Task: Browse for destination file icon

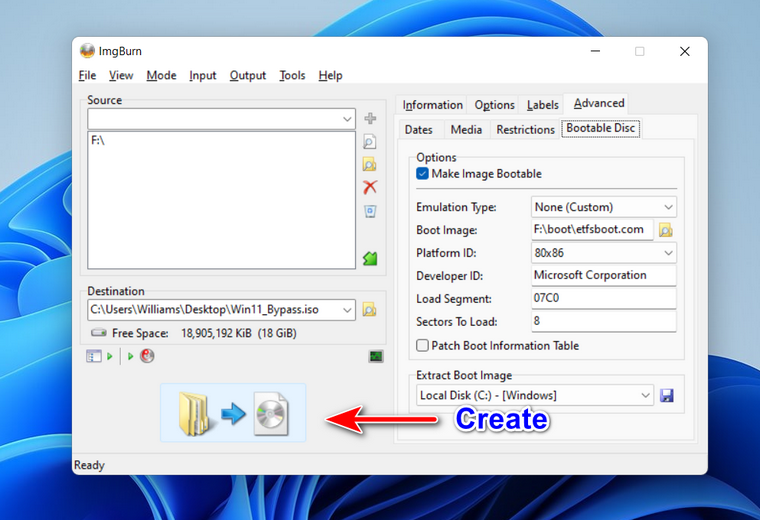Action: [369, 310]
